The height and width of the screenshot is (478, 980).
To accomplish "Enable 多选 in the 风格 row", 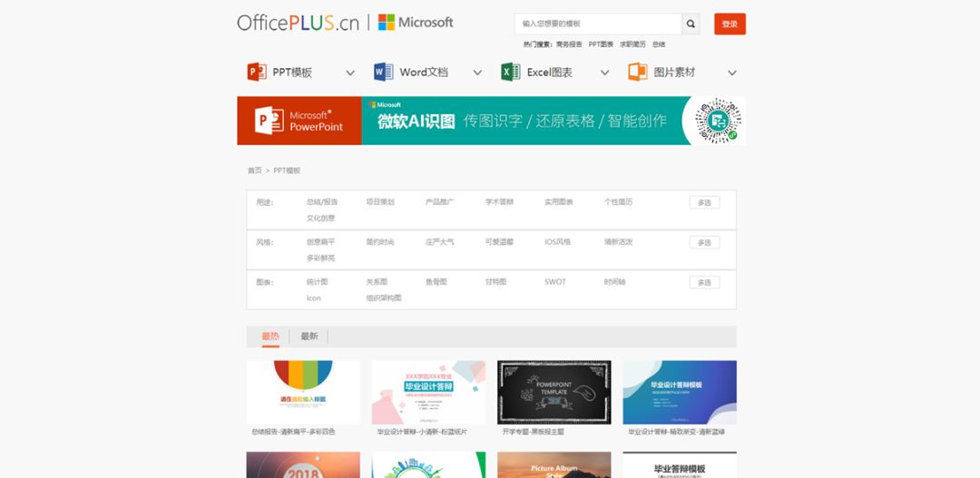I will pos(704,242).
